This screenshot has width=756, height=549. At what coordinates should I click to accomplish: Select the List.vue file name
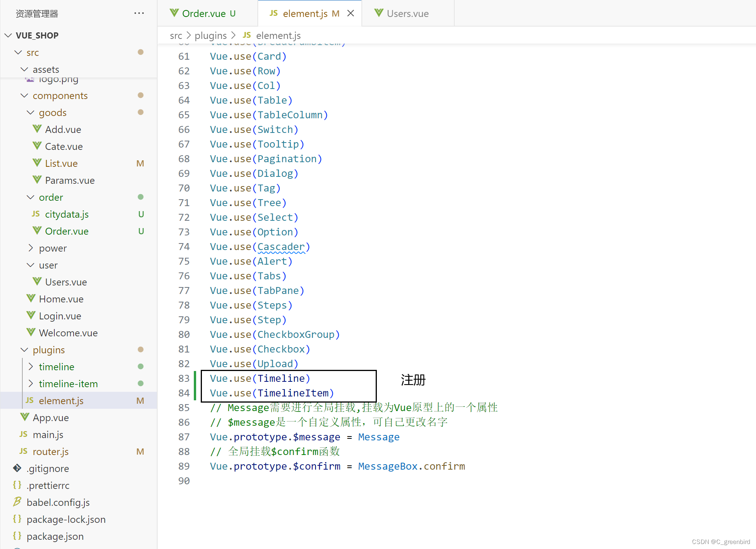tap(61, 163)
